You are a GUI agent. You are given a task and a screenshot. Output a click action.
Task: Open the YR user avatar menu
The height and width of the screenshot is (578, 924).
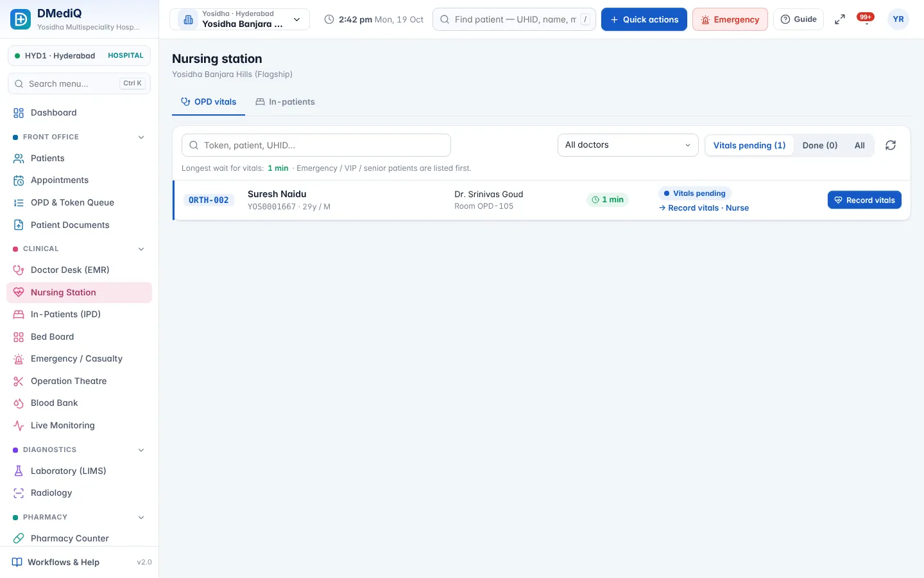tap(898, 19)
